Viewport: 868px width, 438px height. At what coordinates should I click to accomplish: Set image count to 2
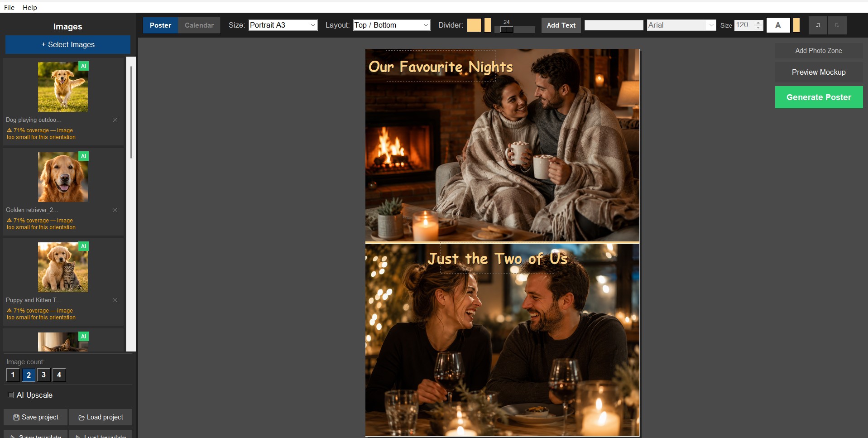(29, 375)
